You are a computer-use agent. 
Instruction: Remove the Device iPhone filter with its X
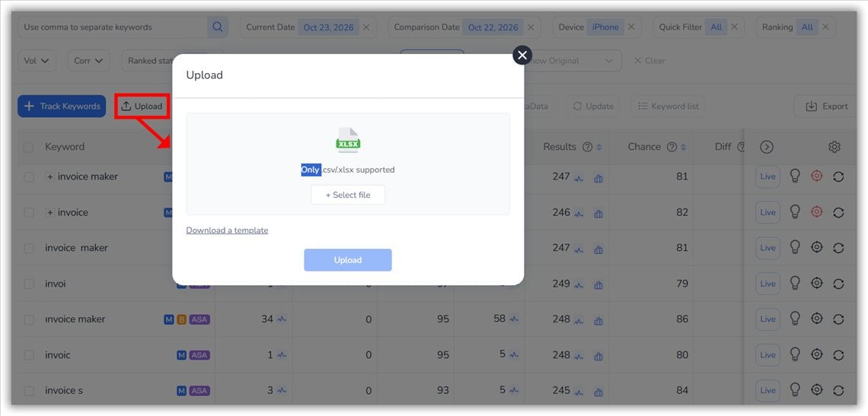click(x=631, y=27)
